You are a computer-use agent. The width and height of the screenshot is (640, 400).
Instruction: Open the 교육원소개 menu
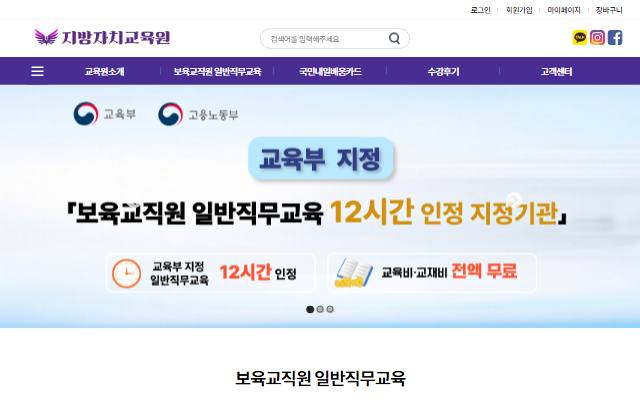coord(104,71)
